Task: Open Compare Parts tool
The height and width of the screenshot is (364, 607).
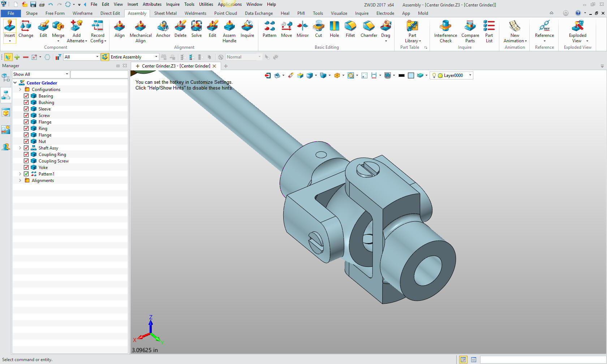Action: 470,32
